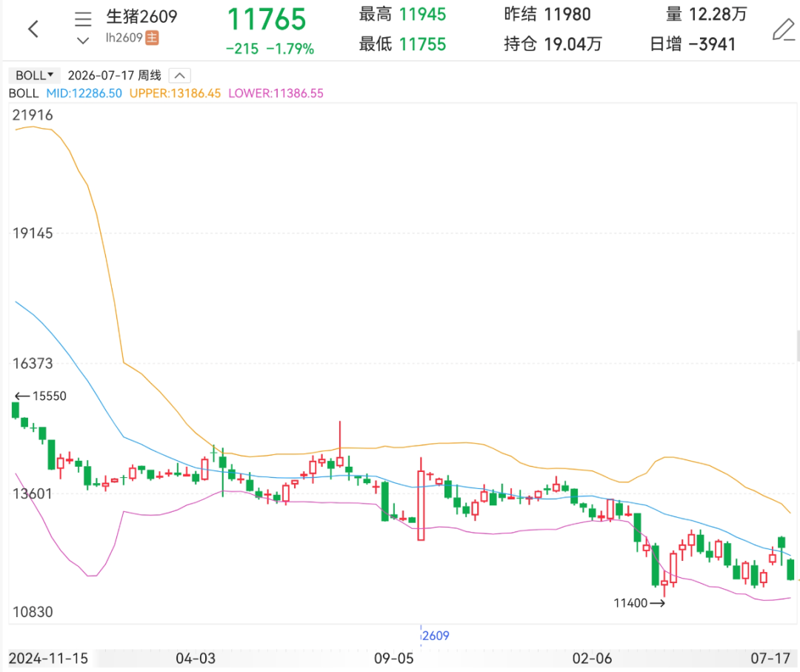Select the 生猪2609 contract title

[141, 17]
